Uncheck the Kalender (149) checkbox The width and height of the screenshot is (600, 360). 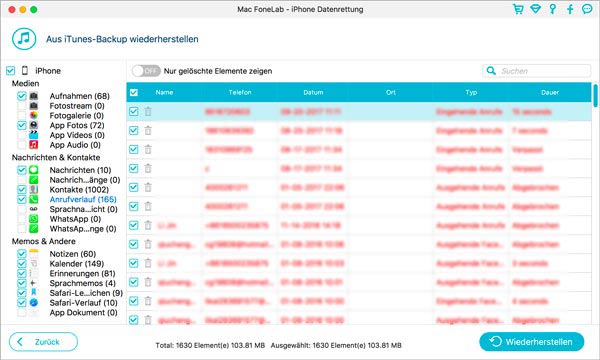(x=21, y=264)
